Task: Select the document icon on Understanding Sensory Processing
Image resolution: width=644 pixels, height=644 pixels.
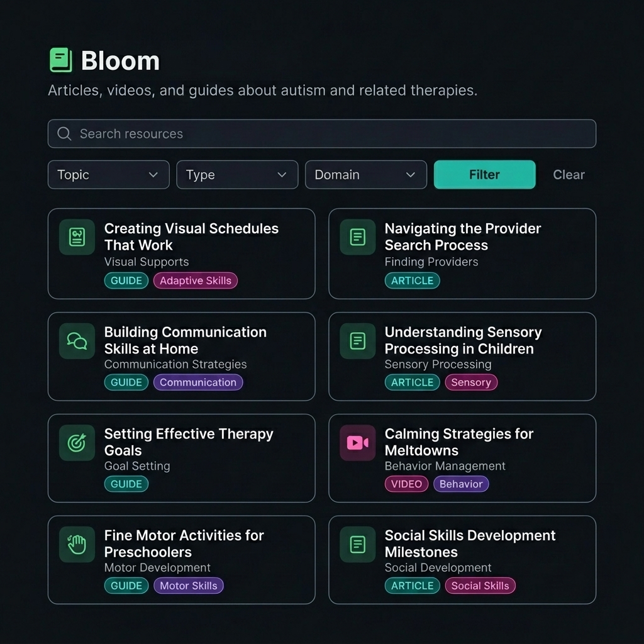Action: pos(357,340)
